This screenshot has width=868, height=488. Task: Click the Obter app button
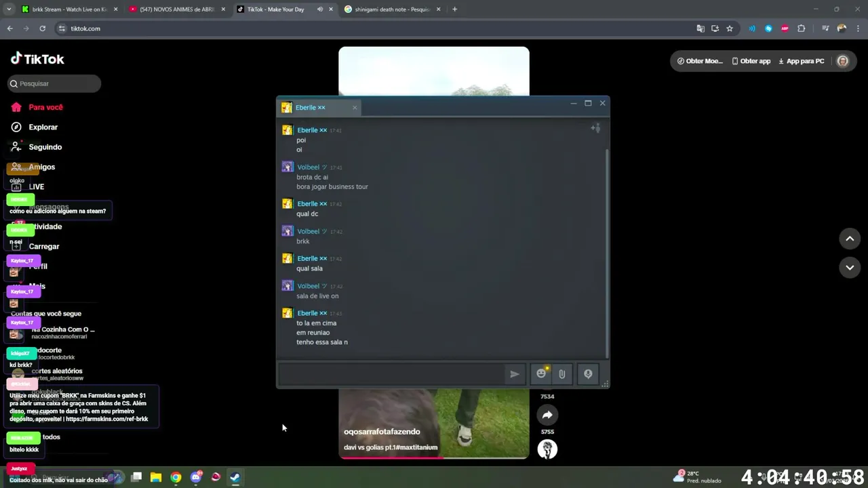[x=751, y=61]
